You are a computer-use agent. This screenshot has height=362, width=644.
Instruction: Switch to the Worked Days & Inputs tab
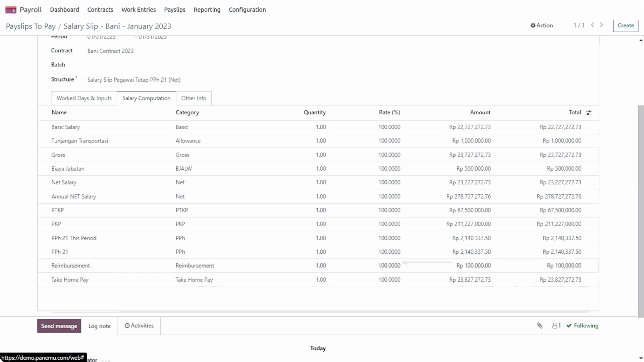tap(84, 98)
